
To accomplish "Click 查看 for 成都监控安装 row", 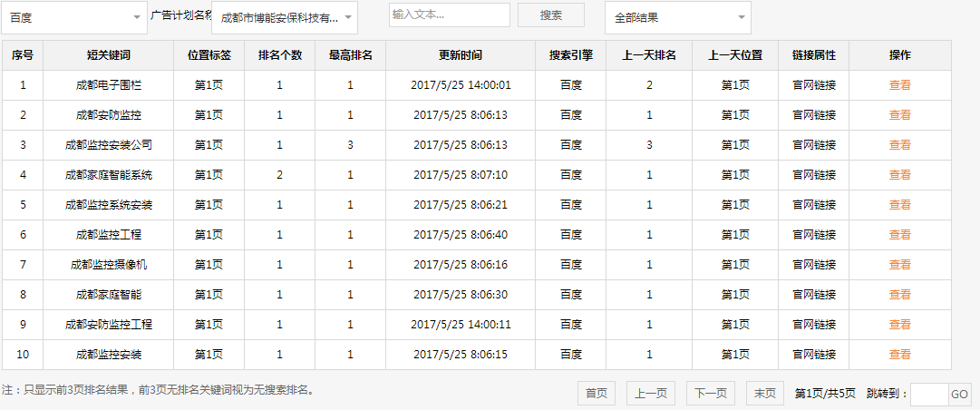I will 899,355.
